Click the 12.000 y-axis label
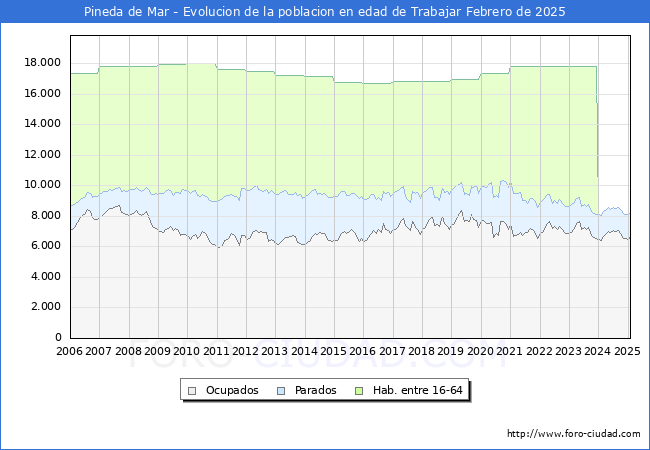The image size is (650, 450). point(42,155)
